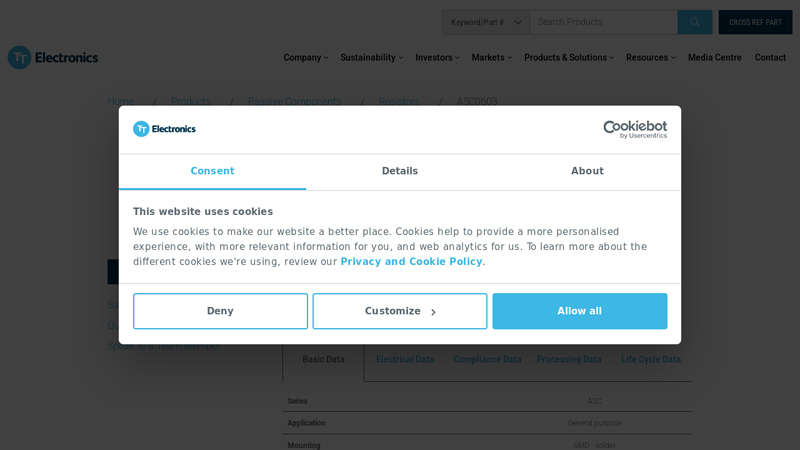Open the Customize cookie options

[x=400, y=311]
